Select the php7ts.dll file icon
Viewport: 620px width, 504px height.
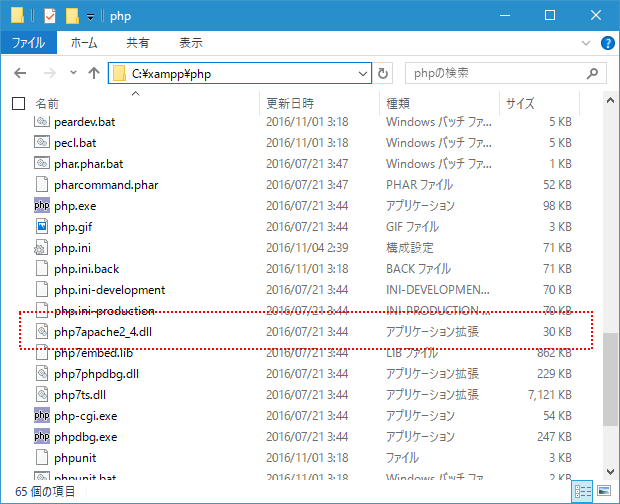tap(42, 394)
